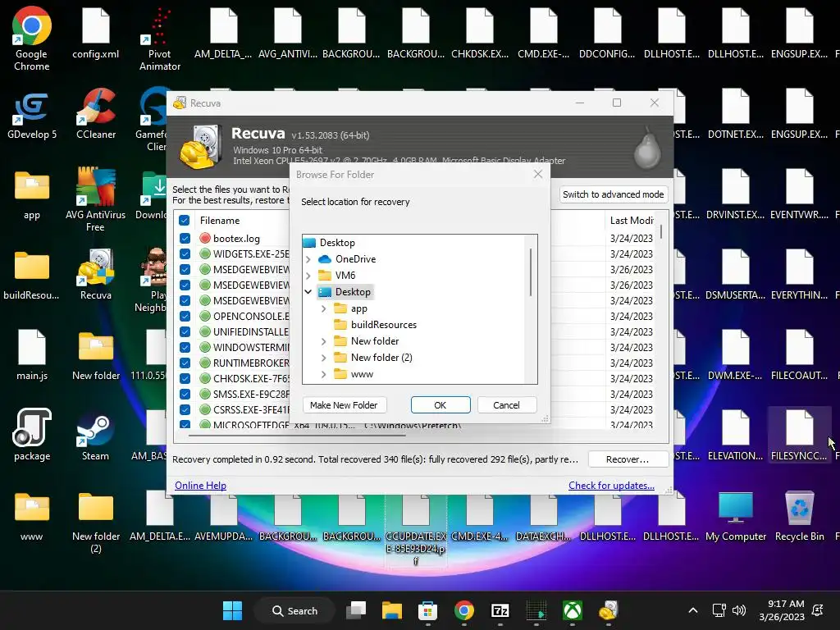Screen dimensions: 840x630
Task: Select the top-level Desktop tree root
Action: 329,243
